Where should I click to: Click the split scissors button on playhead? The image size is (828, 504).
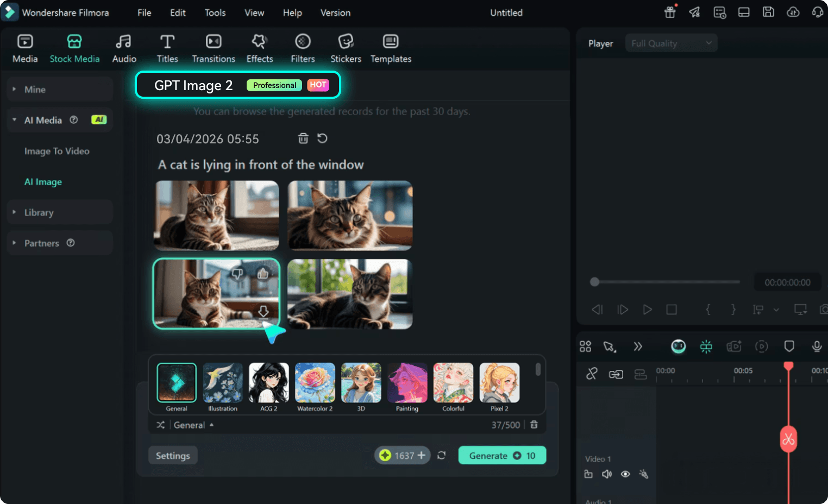788,439
